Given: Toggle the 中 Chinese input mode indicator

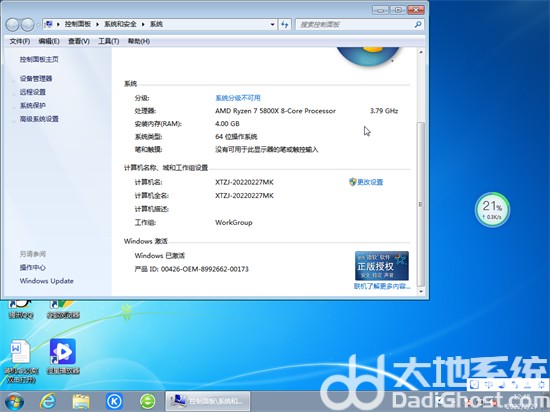Looking at the screenshot, I should [x=489, y=384].
